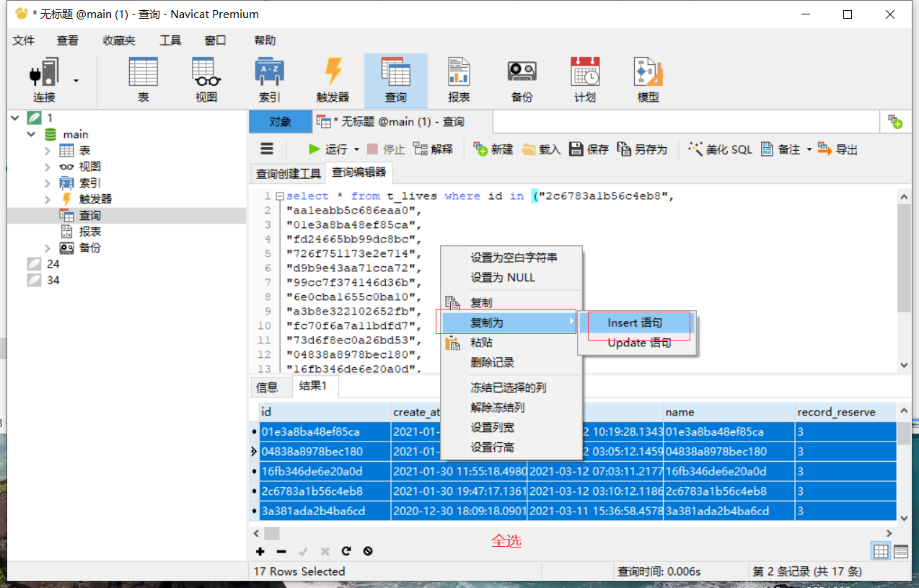Viewport: 919px width, 588px height.
Task: Open the hamburger menu in query toolbar
Action: click(x=267, y=149)
